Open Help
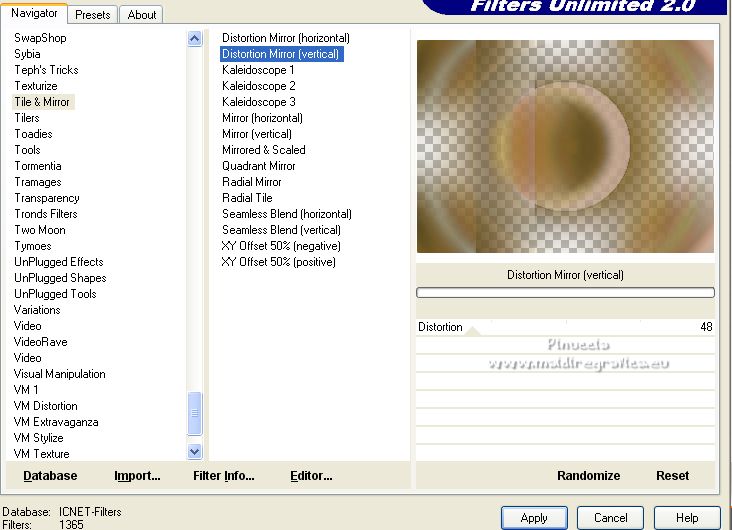The width and height of the screenshot is (732, 530). point(687,518)
